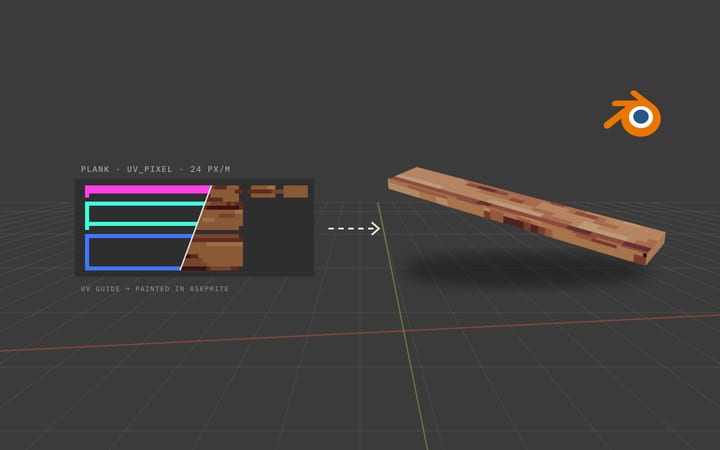Viewport: 720px width, 450px height.
Task: Select the 3D wooden plank model
Action: tap(527, 215)
